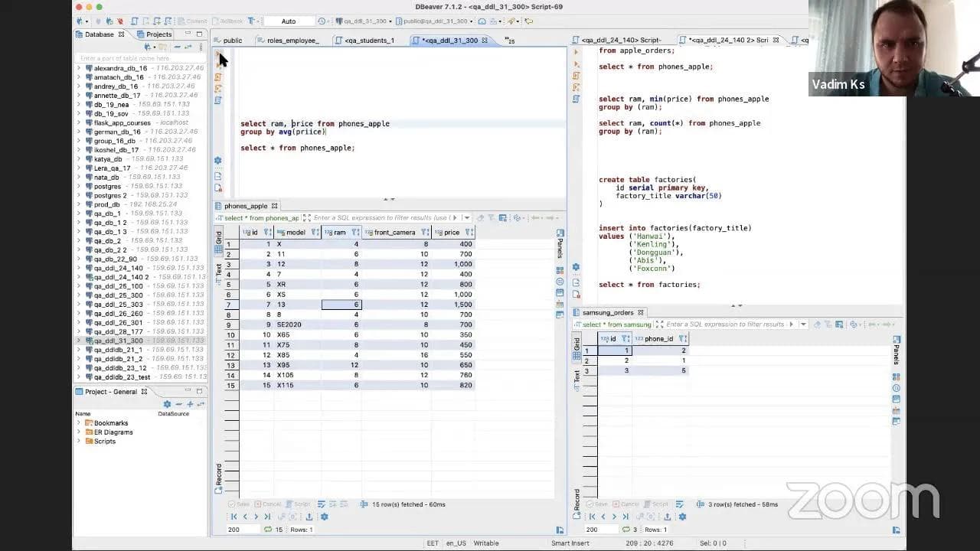Refresh the phones_apple results using the green arrows
This screenshot has width=980, height=551.
(267, 530)
